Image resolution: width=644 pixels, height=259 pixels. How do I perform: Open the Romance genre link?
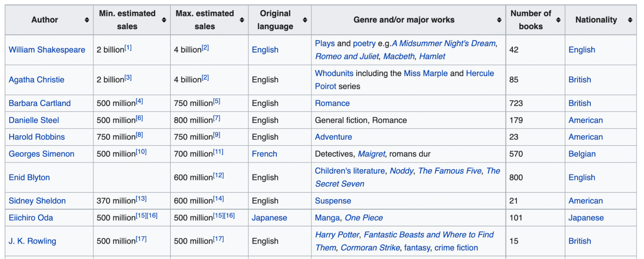(x=332, y=103)
